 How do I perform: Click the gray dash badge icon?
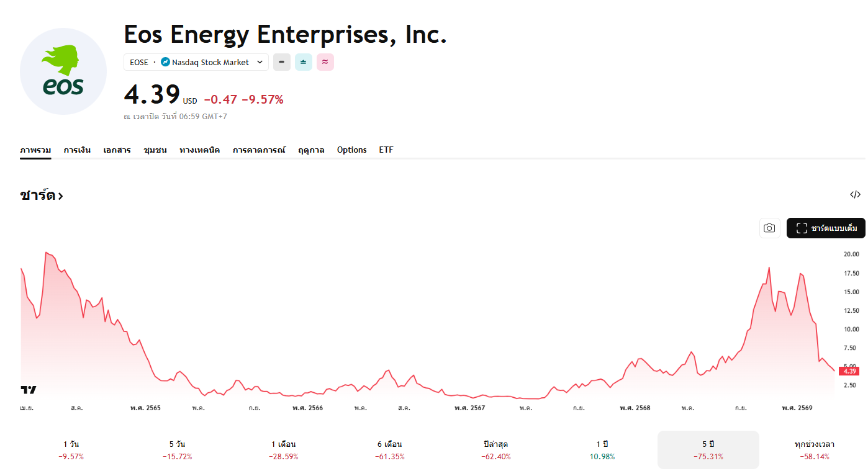point(282,62)
